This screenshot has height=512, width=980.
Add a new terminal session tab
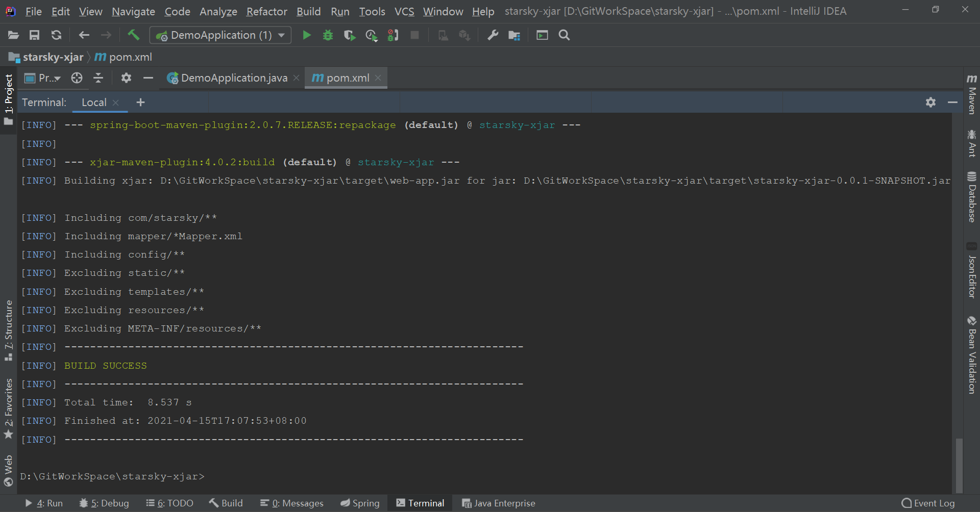(x=140, y=103)
